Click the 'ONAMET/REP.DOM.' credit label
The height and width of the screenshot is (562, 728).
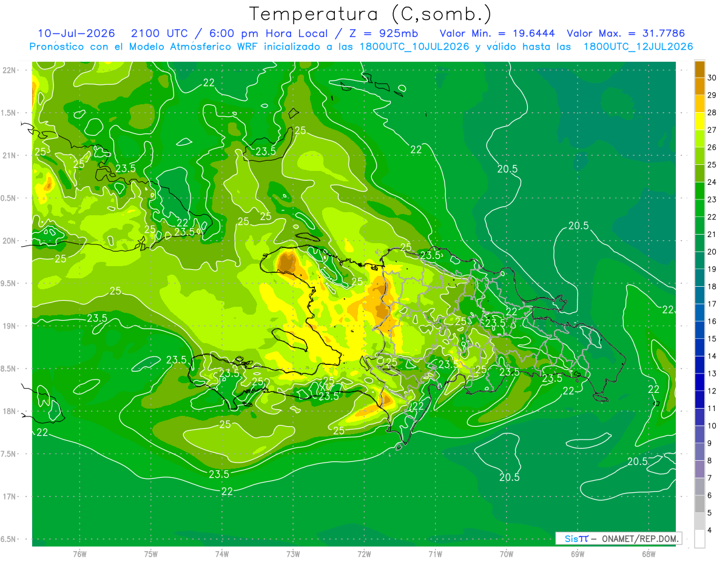[x=639, y=538]
